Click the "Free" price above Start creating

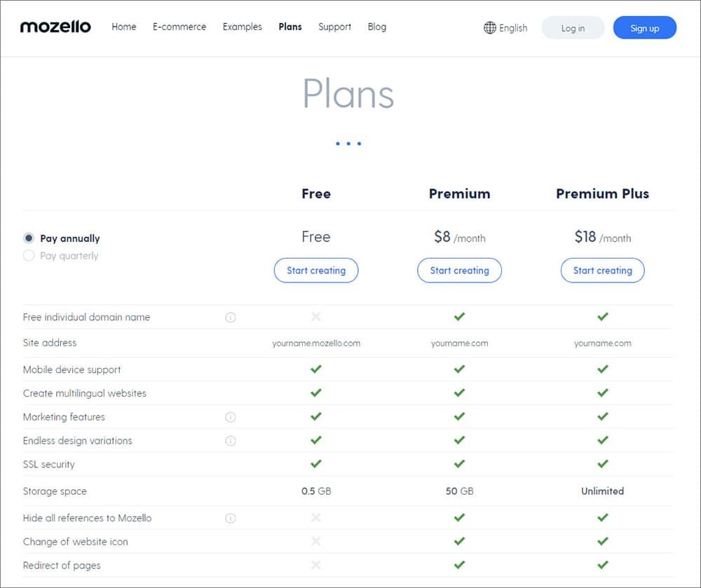click(316, 237)
